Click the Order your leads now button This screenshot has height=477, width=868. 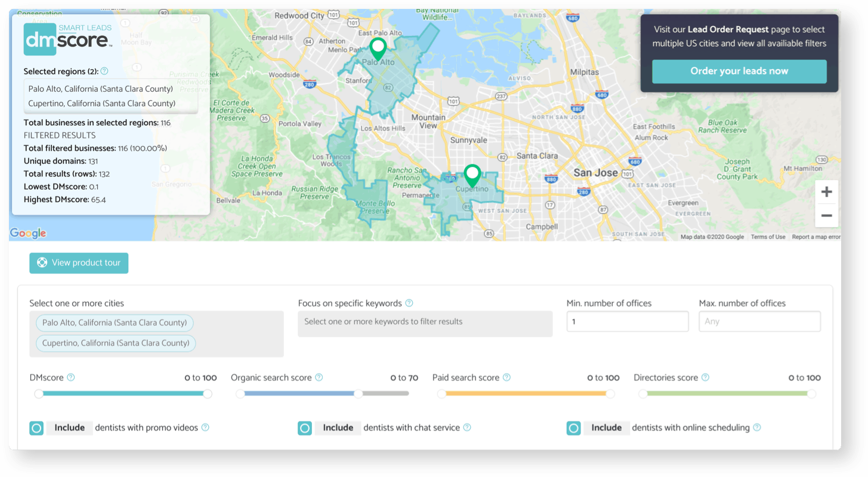(739, 71)
